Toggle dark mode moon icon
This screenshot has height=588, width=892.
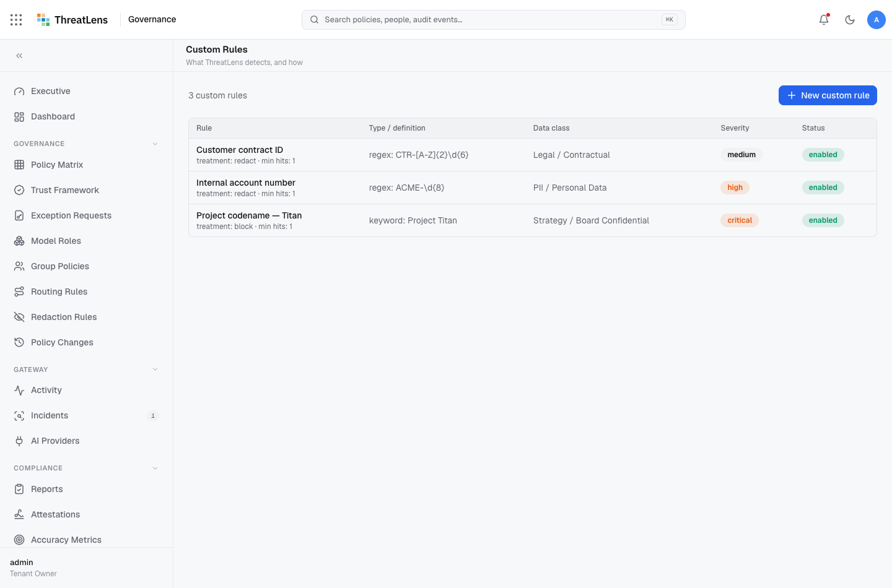[x=850, y=20]
